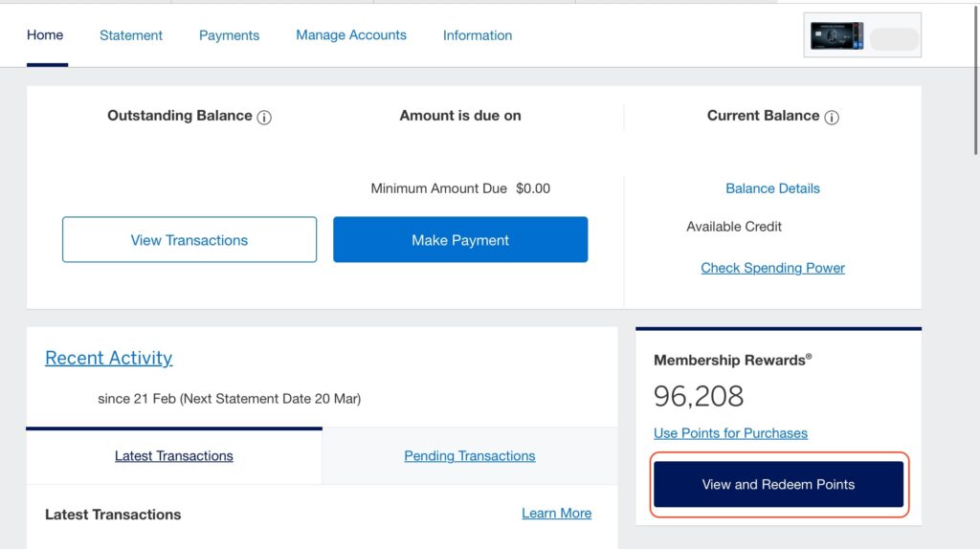
Task: Switch to Pending Transactions tab
Action: point(469,456)
